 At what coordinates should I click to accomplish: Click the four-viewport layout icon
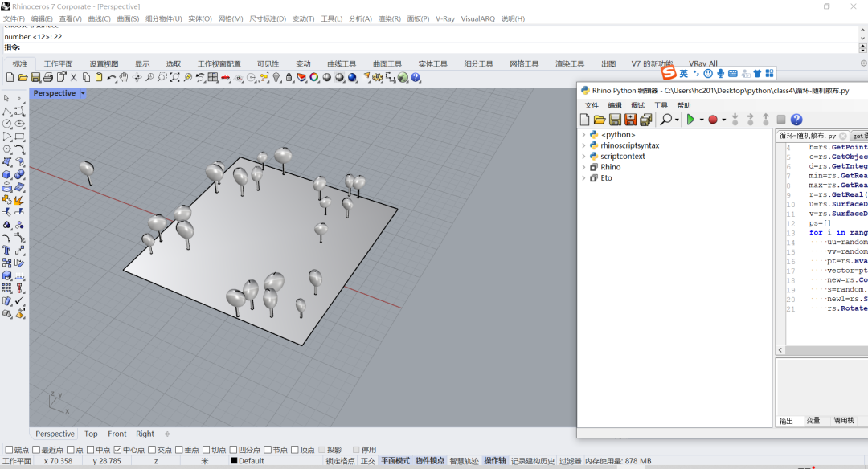tap(212, 77)
